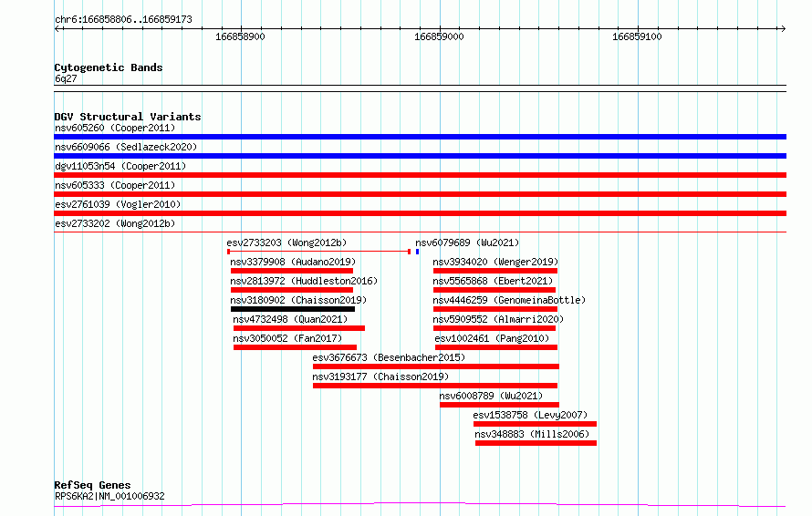Click the 6q27 cytogenetic band label
Viewport: 812px width, 516px height.
(x=66, y=78)
